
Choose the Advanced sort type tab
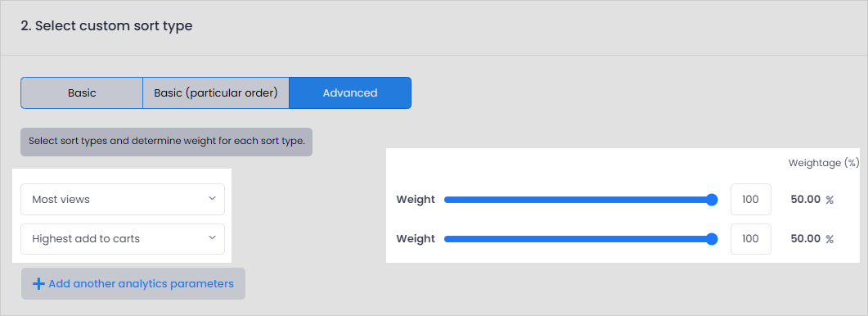tap(350, 93)
